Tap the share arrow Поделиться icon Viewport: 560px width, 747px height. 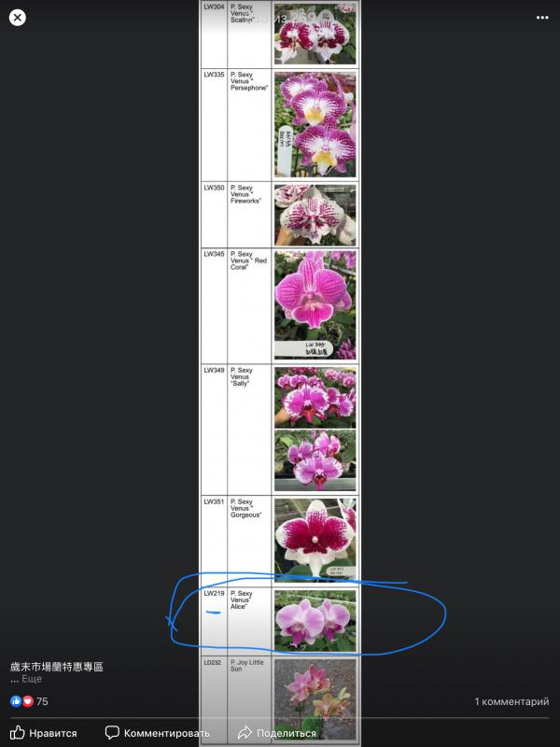(245, 732)
